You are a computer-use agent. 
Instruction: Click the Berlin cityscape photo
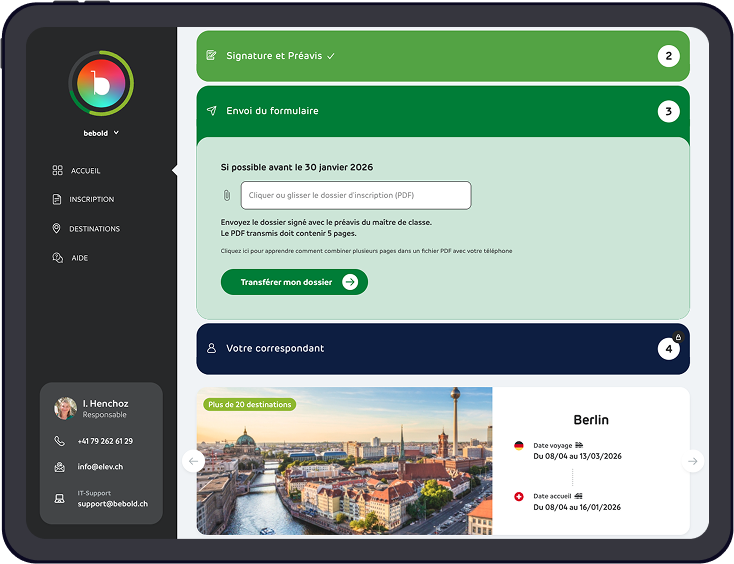344,461
